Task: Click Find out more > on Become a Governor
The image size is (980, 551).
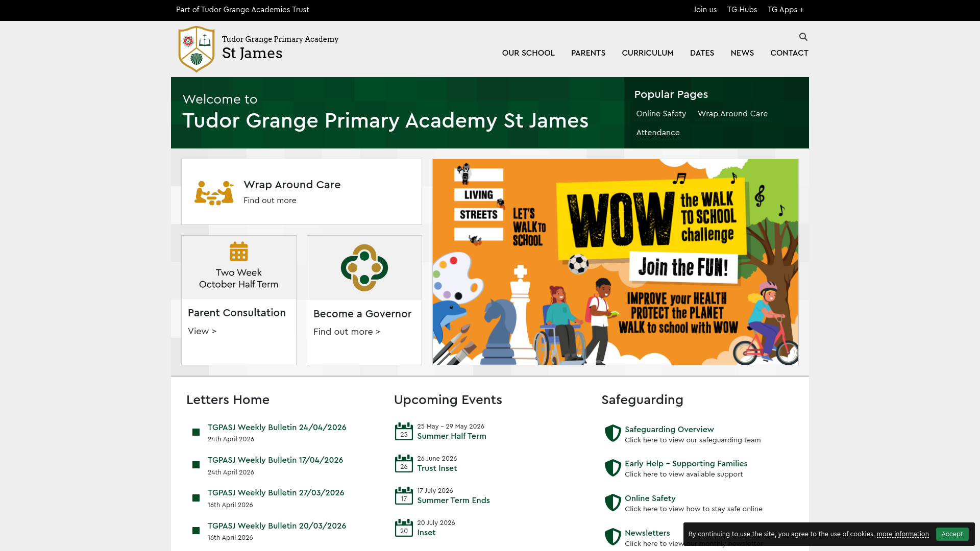Action: [347, 332]
